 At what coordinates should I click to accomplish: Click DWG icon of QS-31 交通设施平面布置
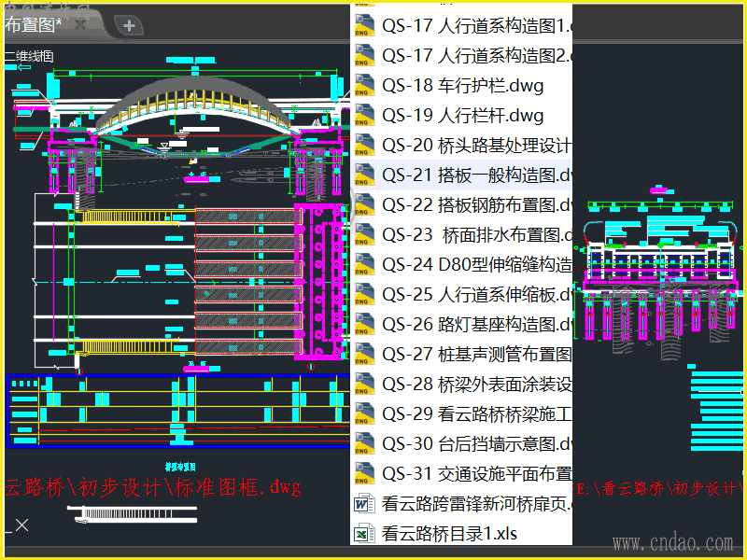tap(364, 474)
